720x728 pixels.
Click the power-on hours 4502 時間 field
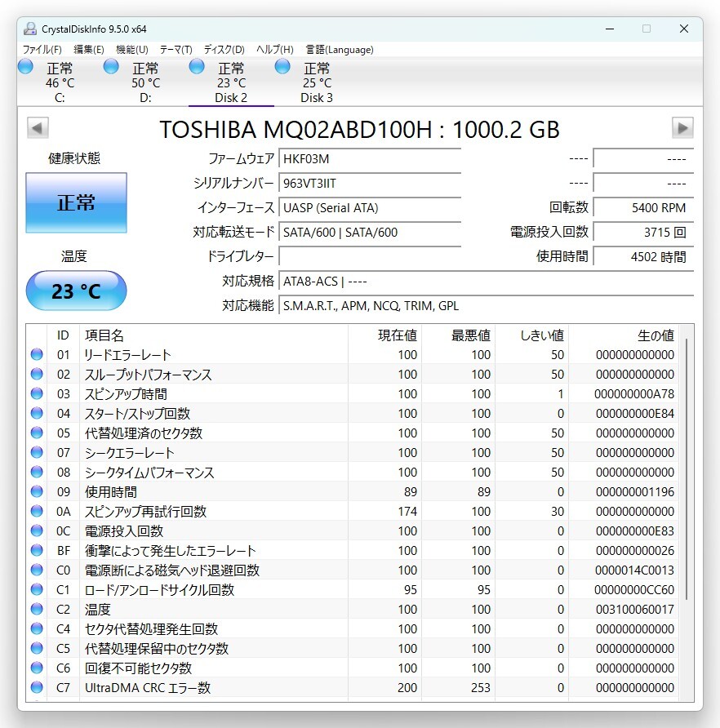[643, 256]
